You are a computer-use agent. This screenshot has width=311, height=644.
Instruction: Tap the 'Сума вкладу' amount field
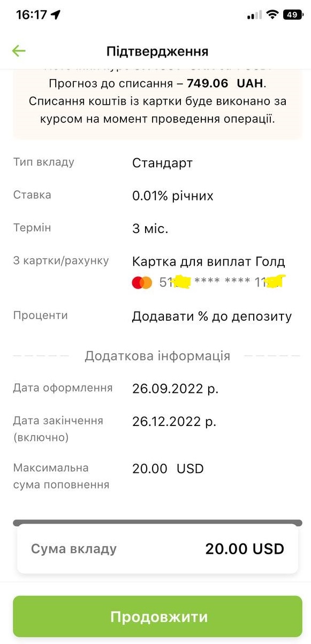244,548
